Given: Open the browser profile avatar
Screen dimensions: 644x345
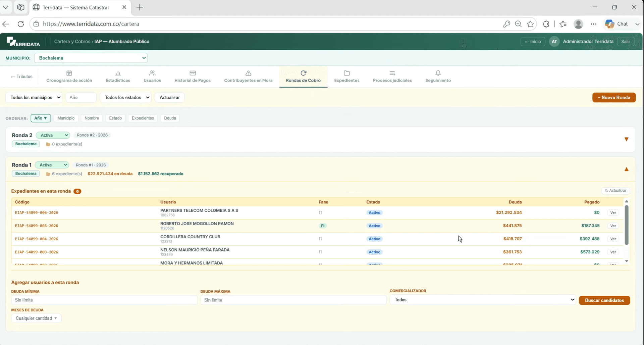Looking at the screenshot, I should [578, 24].
